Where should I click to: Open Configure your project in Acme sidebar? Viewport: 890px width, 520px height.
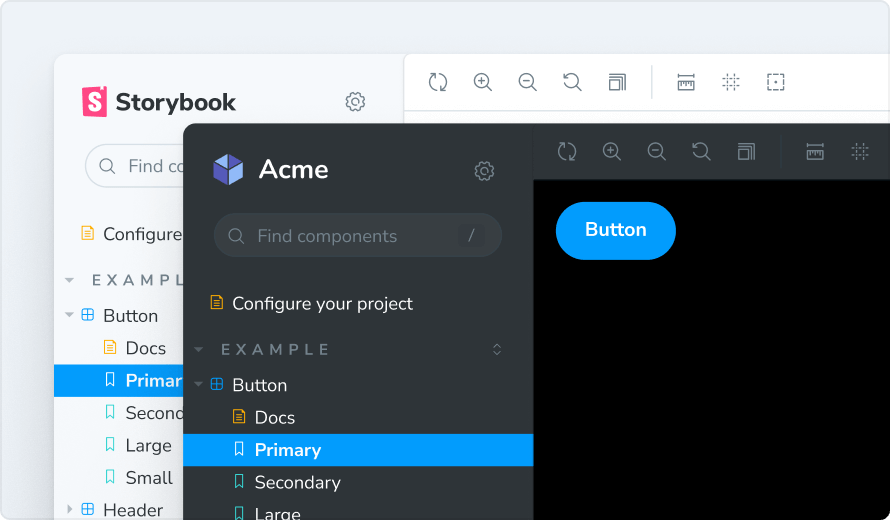tap(322, 303)
